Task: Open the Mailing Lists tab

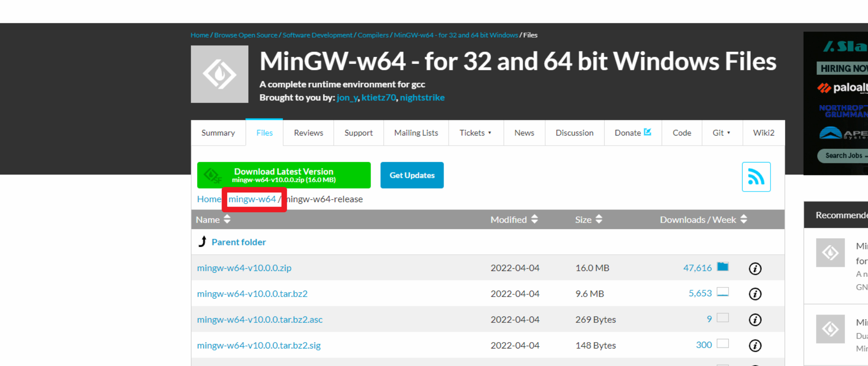Action: pyautogui.click(x=416, y=133)
